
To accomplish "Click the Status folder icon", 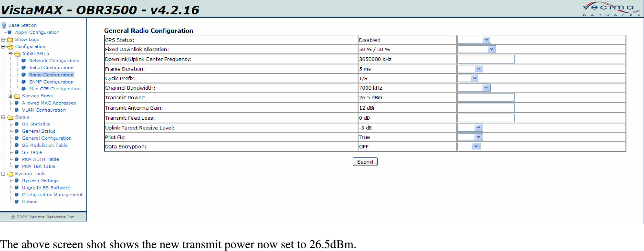I will [10, 117].
